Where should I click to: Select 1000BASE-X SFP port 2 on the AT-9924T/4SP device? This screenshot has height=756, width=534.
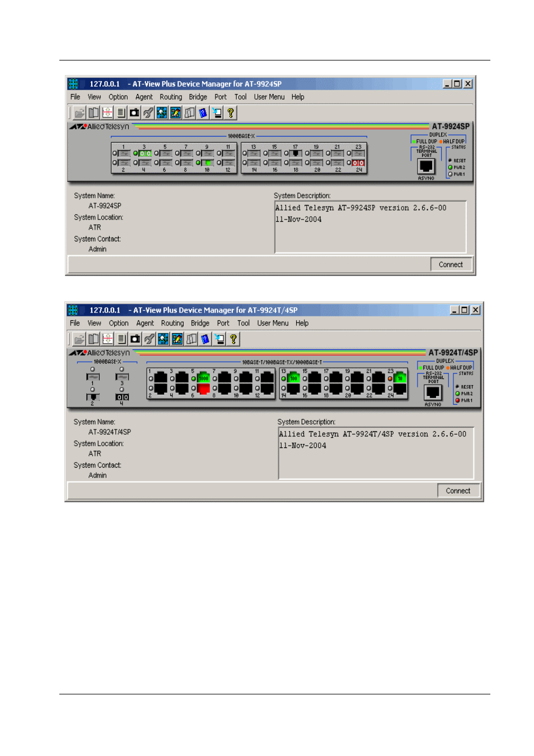tap(93, 397)
